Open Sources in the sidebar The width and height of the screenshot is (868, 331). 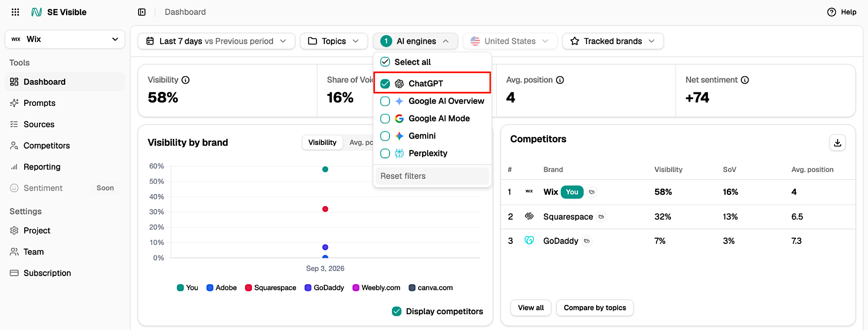point(65,124)
